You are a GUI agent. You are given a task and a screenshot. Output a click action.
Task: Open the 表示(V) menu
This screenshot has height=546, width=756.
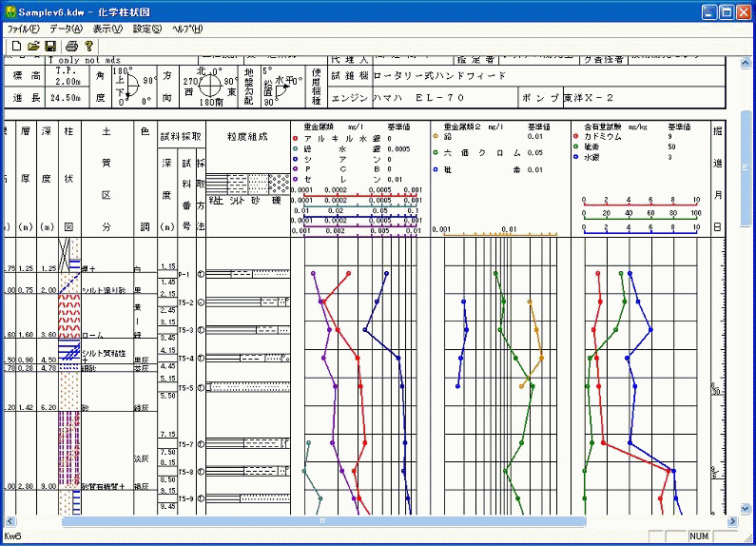pos(107,29)
